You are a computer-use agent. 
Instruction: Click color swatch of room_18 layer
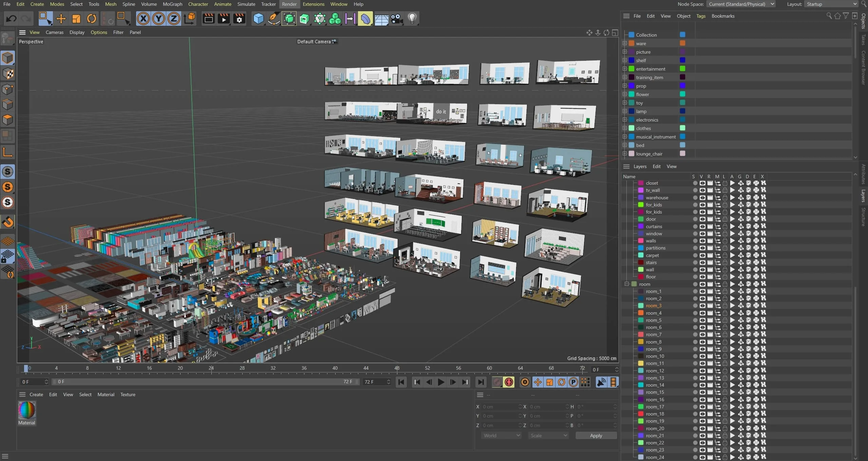641,414
